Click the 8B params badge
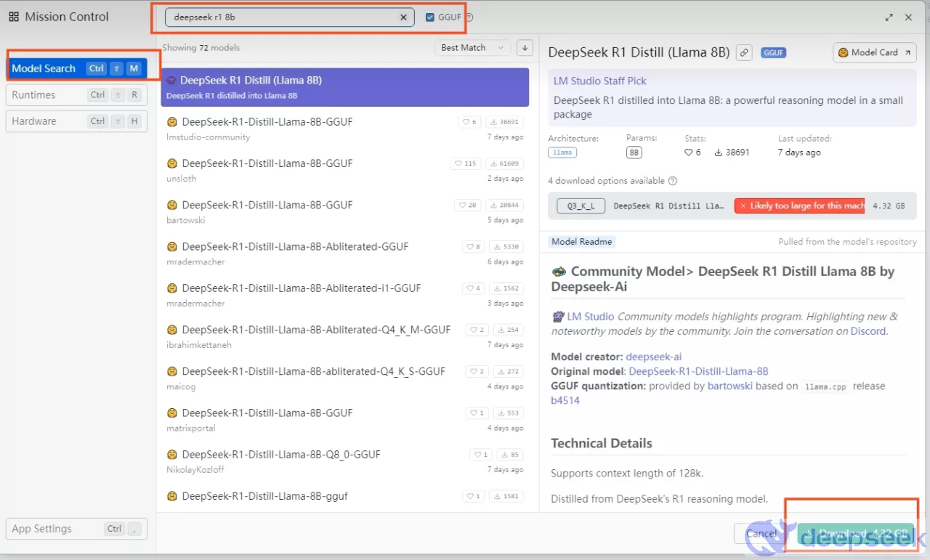This screenshot has width=930, height=560. click(x=634, y=153)
